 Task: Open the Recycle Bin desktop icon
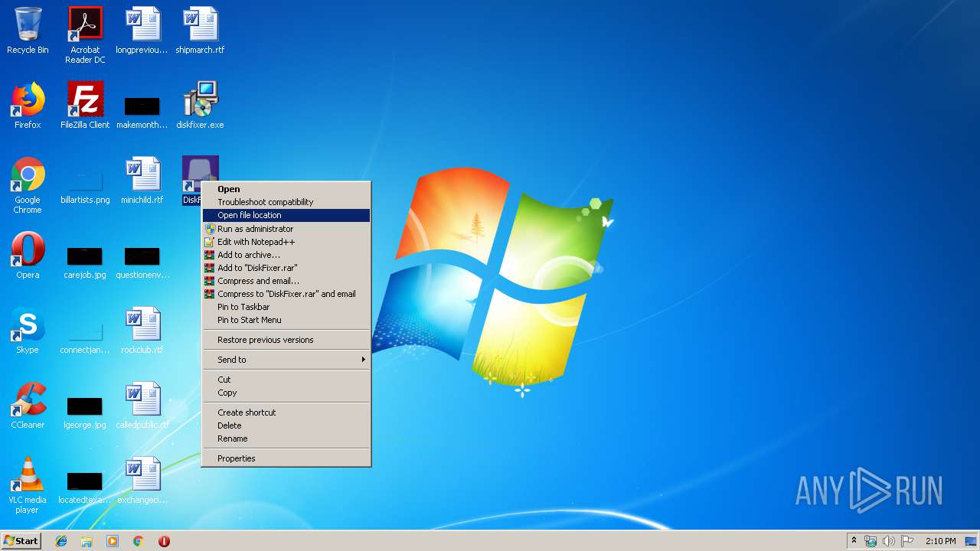[28, 31]
